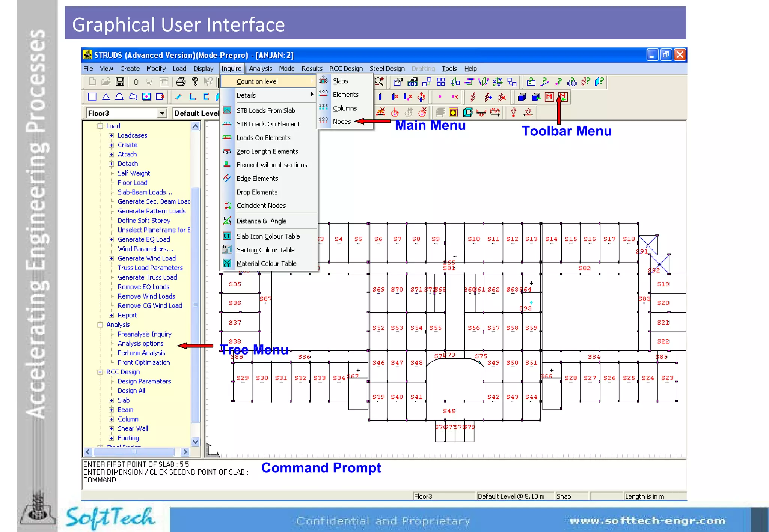
Task: Click the Print icon in toolbar
Action: [181, 81]
